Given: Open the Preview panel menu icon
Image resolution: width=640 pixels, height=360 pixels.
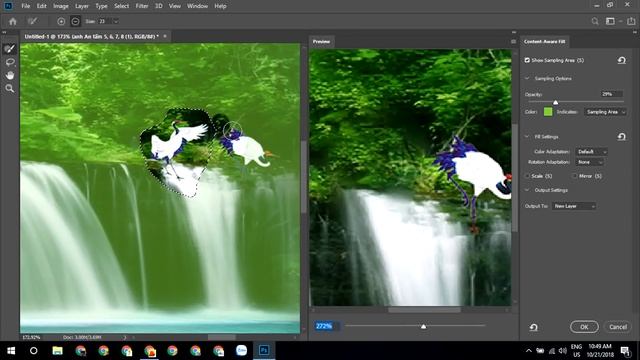Looking at the screenshot, I should coord(513,42).
